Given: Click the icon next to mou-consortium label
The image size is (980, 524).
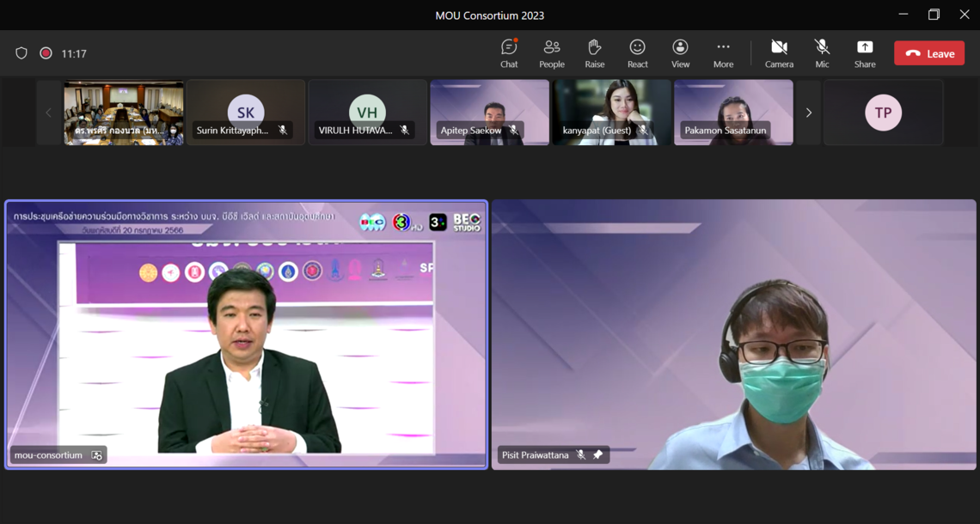Looking at the screenshot, I should 97,455.
